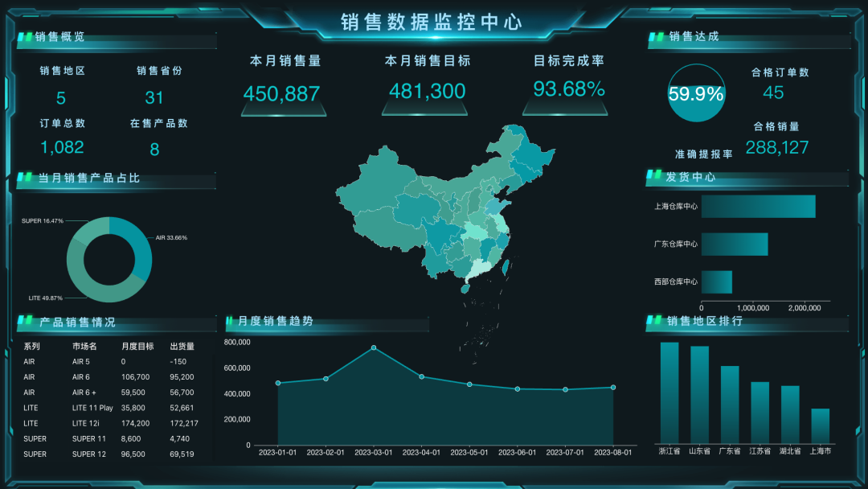Screen dimensions: 868x489
Task: Select the 2023-03-01 peak point on the trend chart
Action: [x=373, y=347]
